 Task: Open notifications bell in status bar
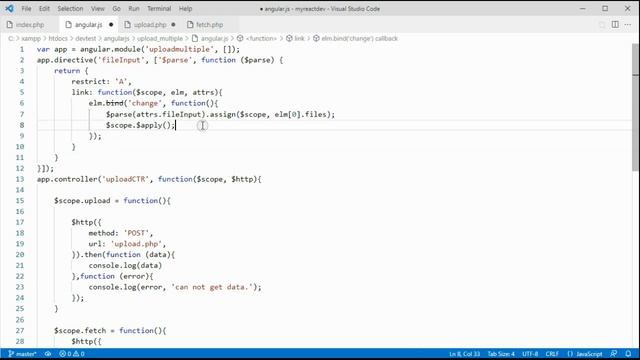click(x=629, y=354)
